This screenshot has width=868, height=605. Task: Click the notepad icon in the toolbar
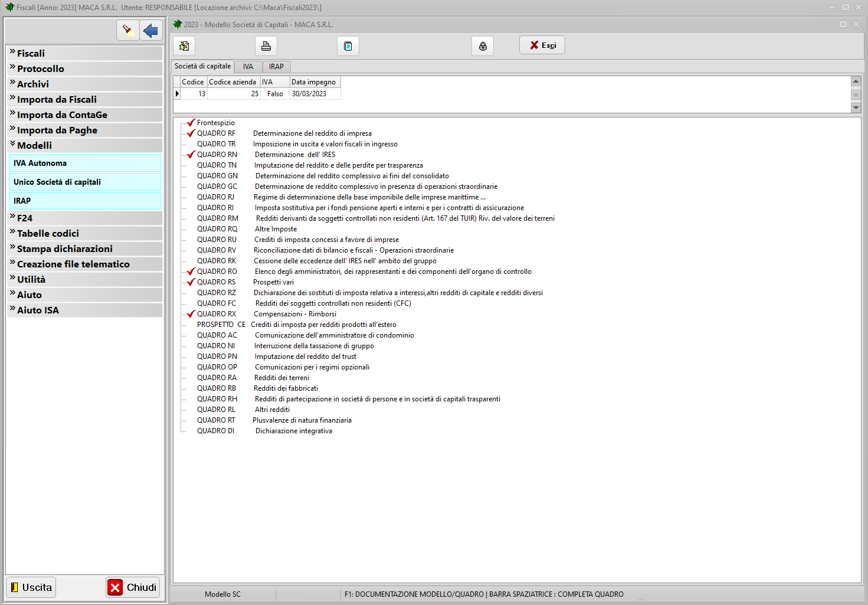[x=348, y=46]
